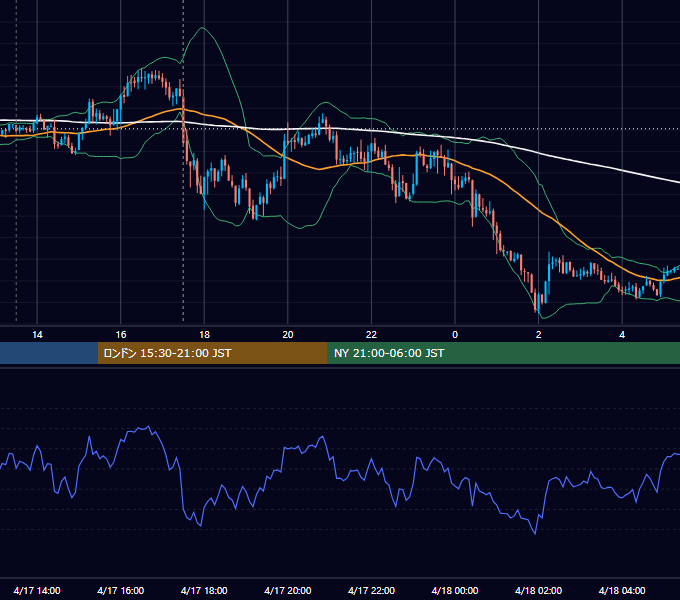Click the 0 hour label on price chart axis
680x600 pixels.
(455, 335)
